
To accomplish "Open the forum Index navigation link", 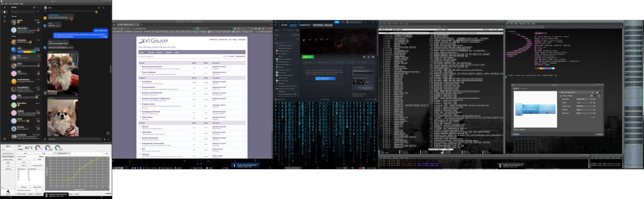I will [141, 52].
